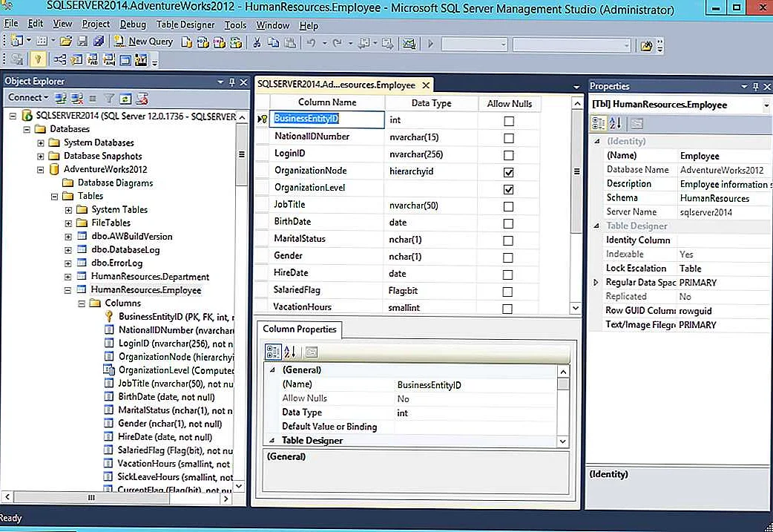
Task: Click the Relationships icon in Table Designer toolbar
Action: 60,60
